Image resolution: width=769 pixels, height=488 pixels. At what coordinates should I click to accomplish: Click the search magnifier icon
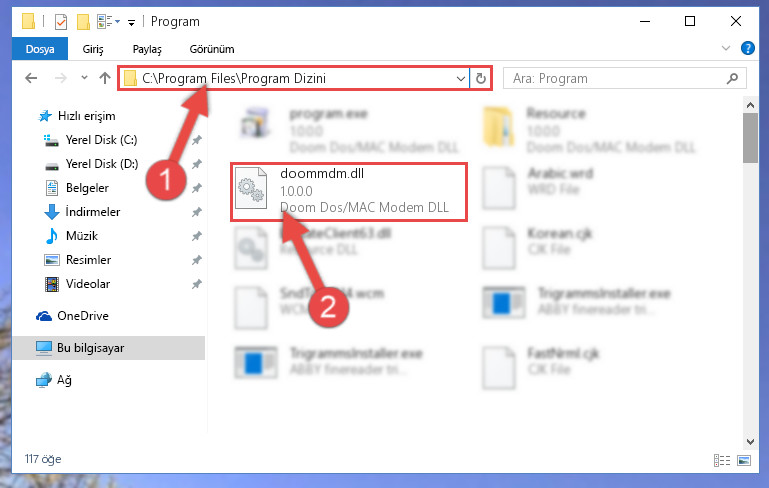[732, 78]
